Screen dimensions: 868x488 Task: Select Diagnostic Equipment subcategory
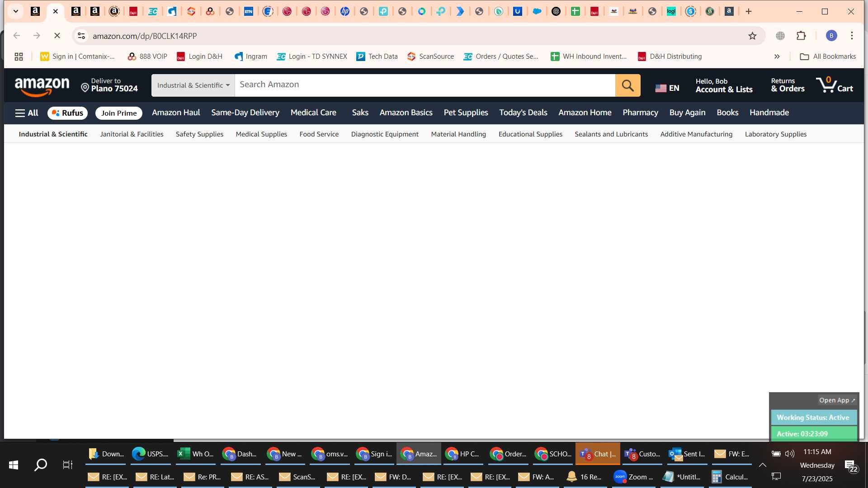(385, 134)
